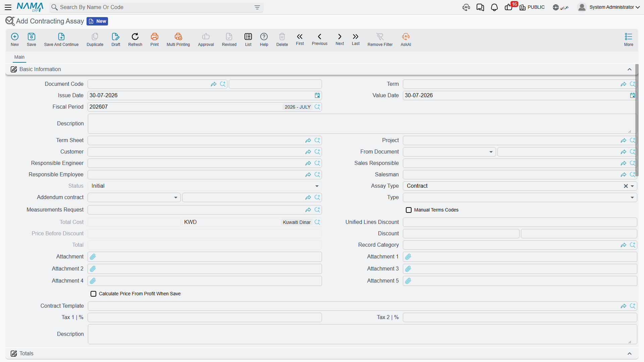Viewport: 644px width, 362px height.
Task: Click the Delete trash icon
Action: (x=282, y=37)
